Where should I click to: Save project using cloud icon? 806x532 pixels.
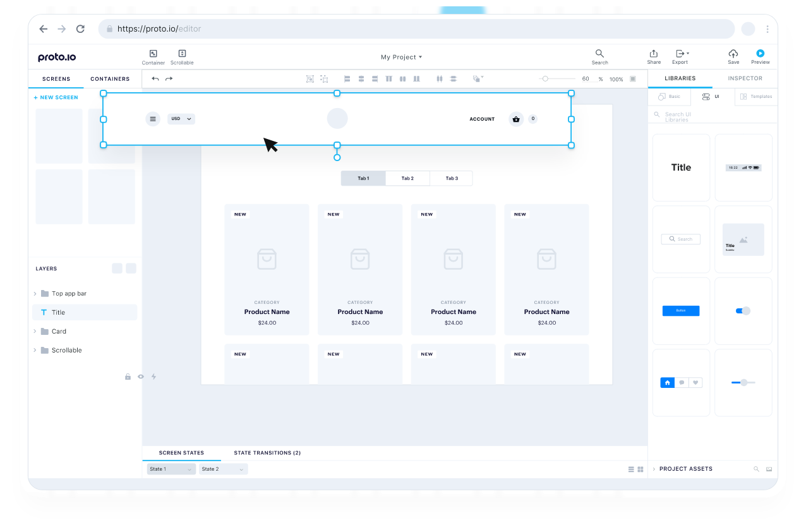coord(733,54)
